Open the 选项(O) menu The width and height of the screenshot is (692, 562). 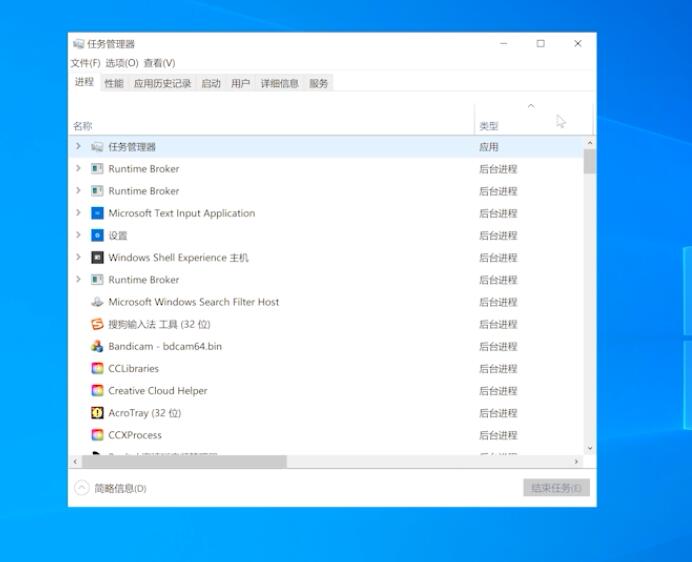click(122, 63)
